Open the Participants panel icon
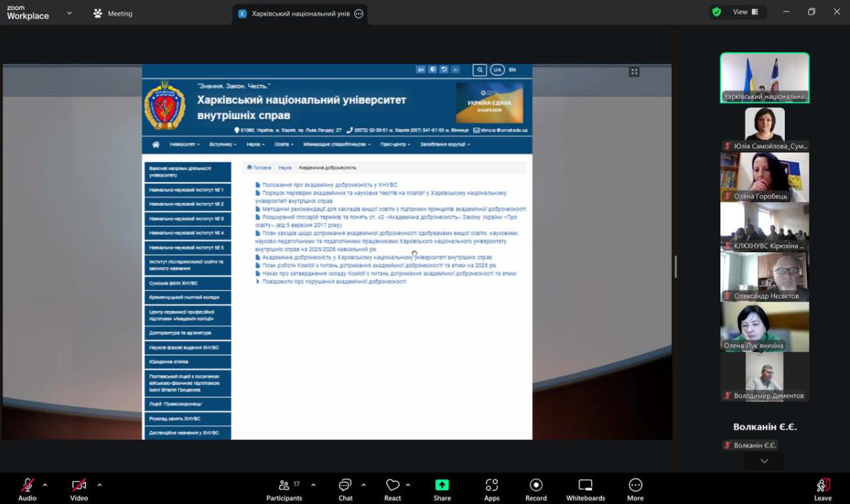The height and width of the screenshot is (504, 850). tap(284, 486)
